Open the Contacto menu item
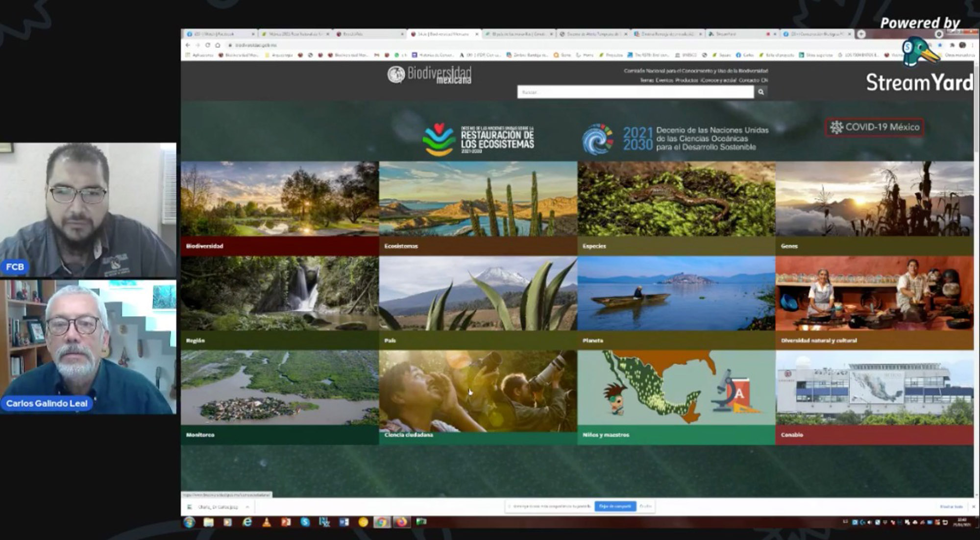Image resolution: width=980 pixels, height=540 pixels. coord(749,80)
